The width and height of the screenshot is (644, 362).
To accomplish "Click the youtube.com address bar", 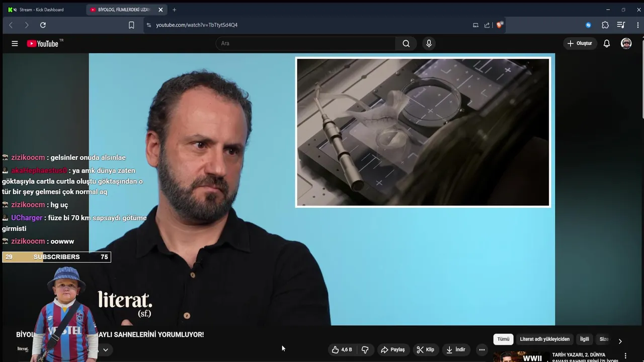I will [x=307, y=25].
